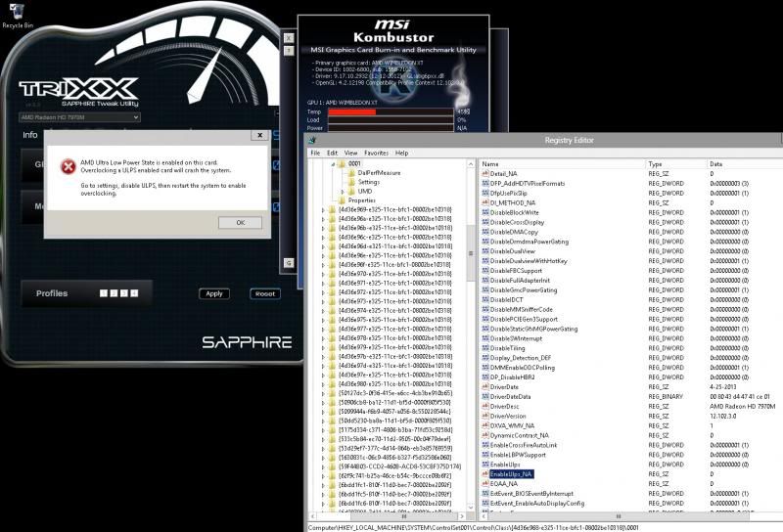Select the DriverVersion value row
The image size is (783, 532).
point(631,416)
